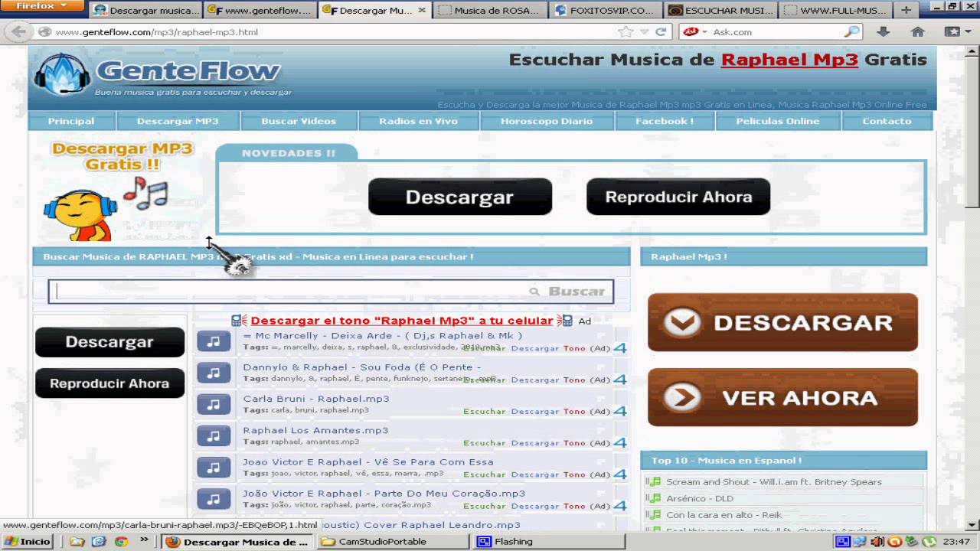
Task: Click the search magnifier in Ask.com box
Action: [x=851, y=32]
